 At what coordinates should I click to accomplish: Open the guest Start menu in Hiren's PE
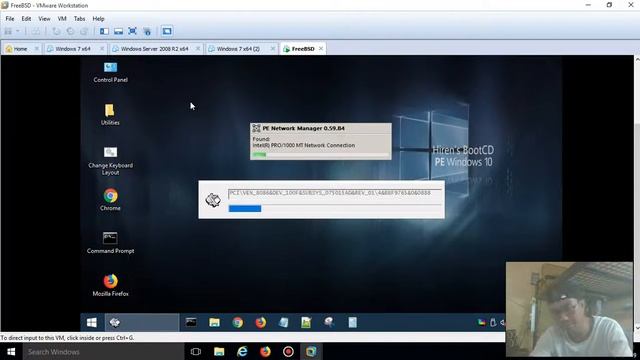pos(92,322)
